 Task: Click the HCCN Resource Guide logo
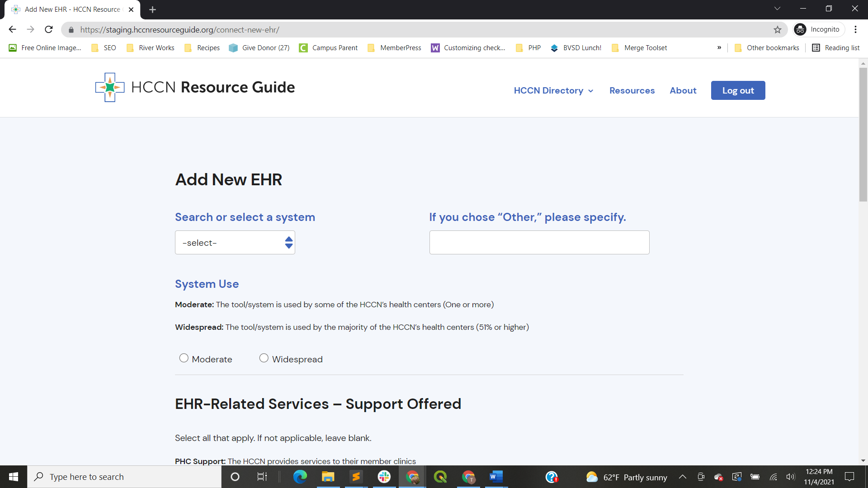[x=195, y=87]
